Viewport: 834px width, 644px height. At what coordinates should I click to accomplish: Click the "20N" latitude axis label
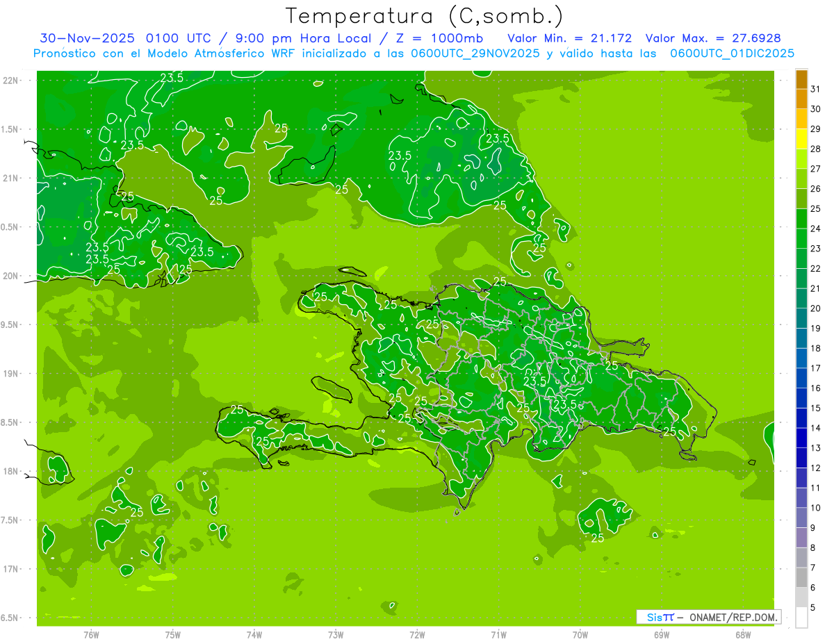12,276
